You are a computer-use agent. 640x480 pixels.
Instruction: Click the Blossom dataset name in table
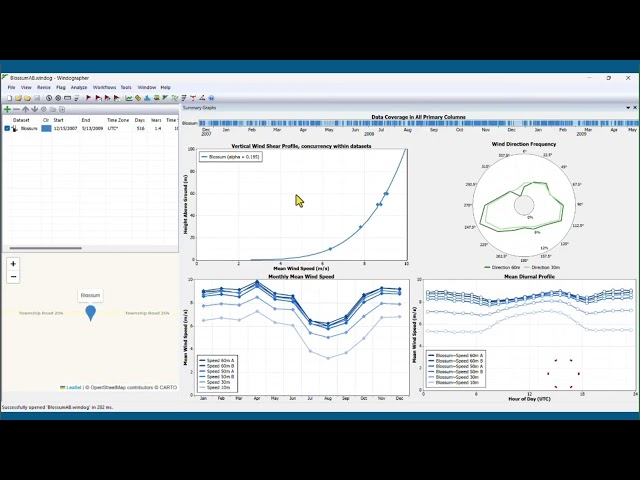29,128
